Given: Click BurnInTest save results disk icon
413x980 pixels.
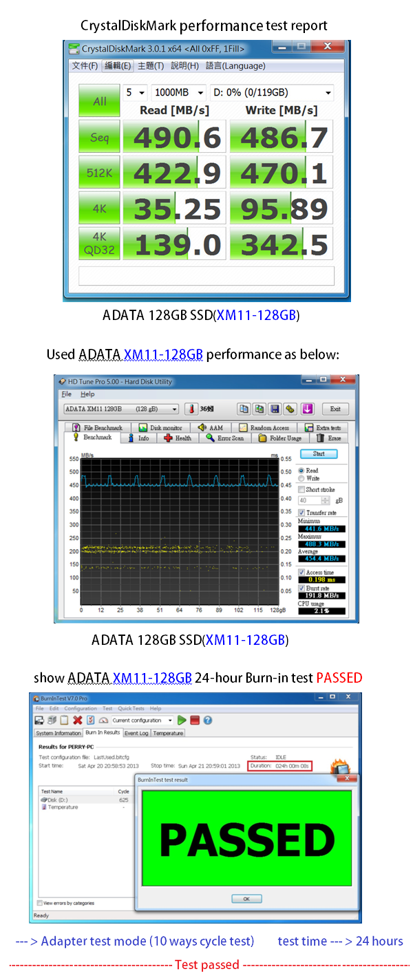Looking at the screenshot, I should pyautogui.click(x=39, y=721).
